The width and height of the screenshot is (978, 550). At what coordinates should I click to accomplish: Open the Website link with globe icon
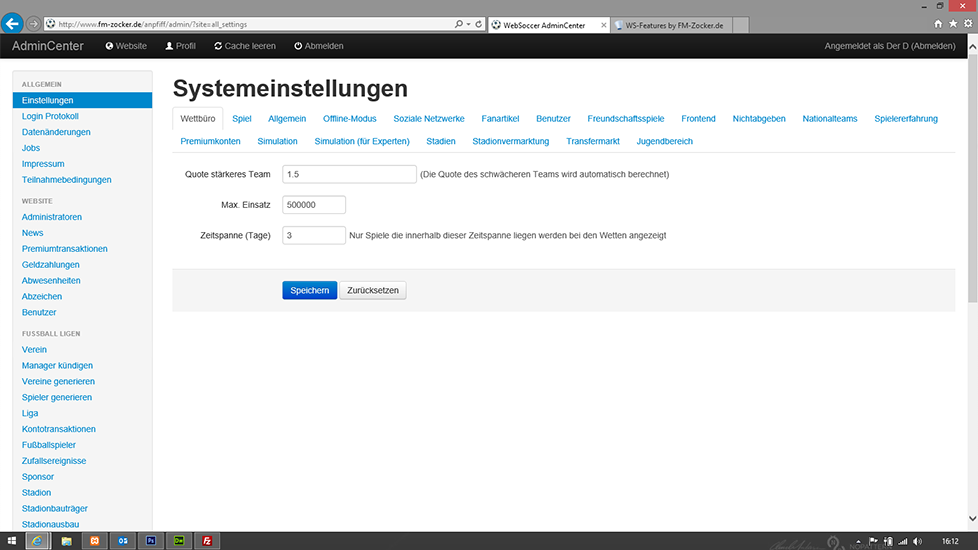(x=126, y=46)
